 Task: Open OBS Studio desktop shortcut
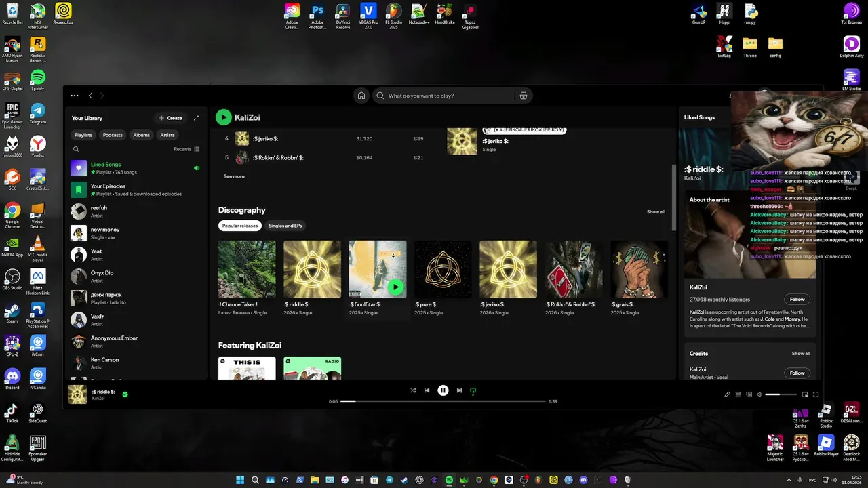(x=12, y=280)
